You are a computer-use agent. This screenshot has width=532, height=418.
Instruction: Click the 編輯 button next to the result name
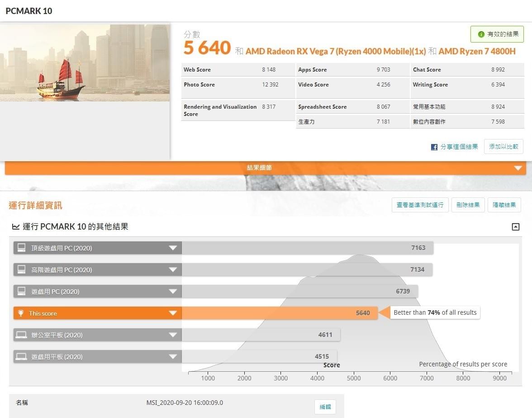(325, 407)
